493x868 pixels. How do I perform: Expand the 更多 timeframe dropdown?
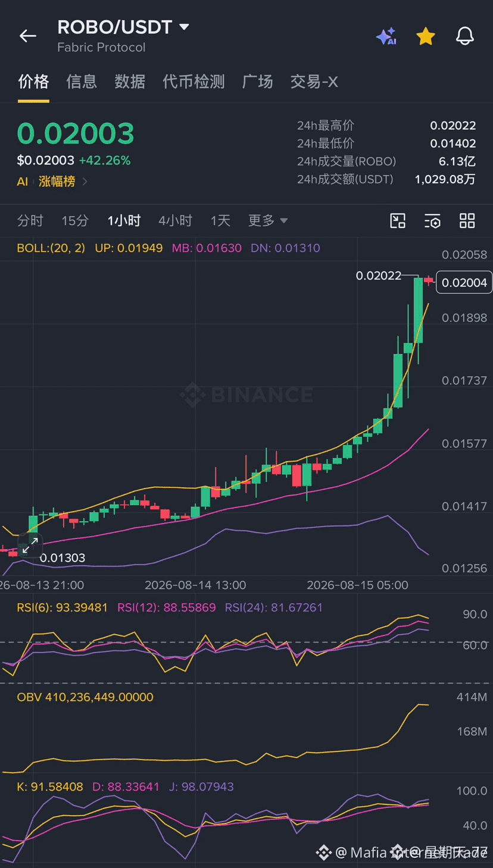(268, 221)
